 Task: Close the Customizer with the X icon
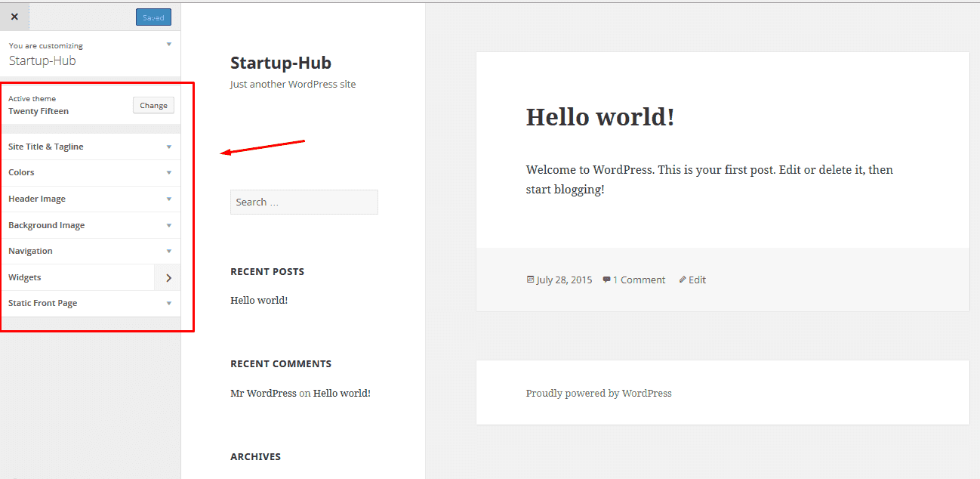pyautogui.click(x=14, y=17)
